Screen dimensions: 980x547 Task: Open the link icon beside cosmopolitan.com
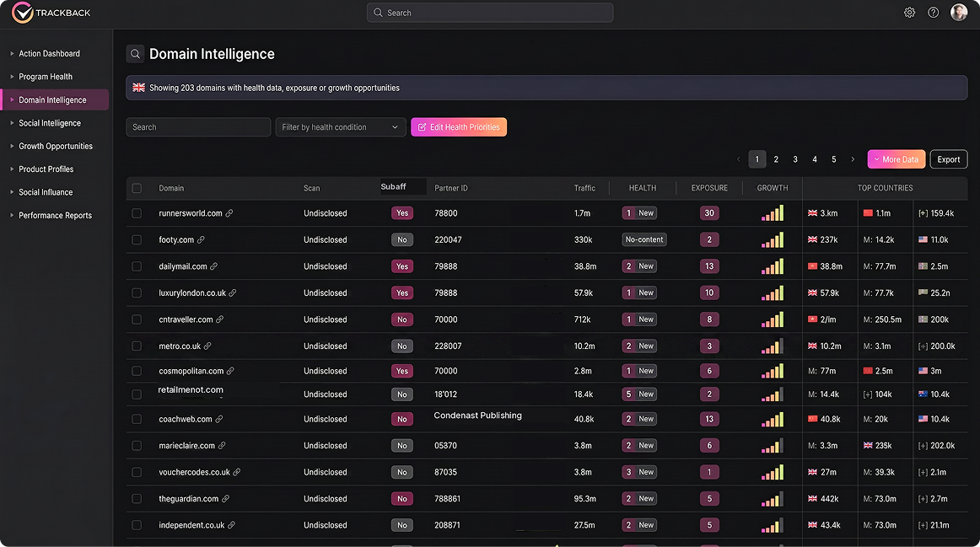pyautogui.click(x=230, y=371)
